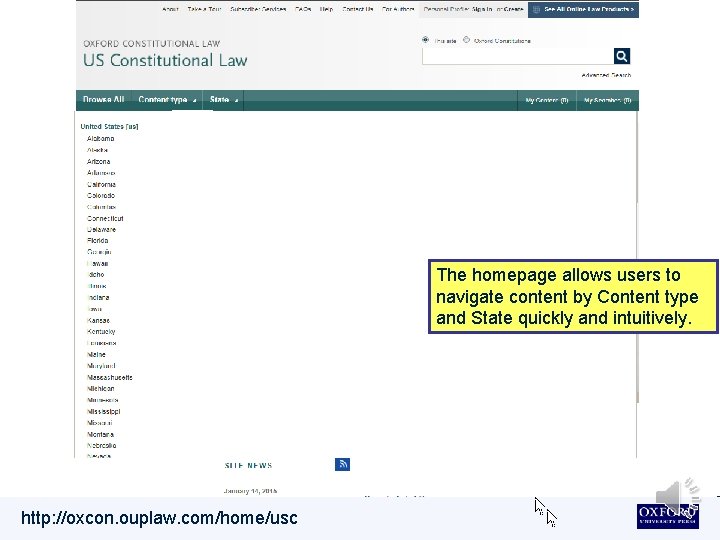
Task: Select Idaho from the state list
Action: (x=96, y=274)
